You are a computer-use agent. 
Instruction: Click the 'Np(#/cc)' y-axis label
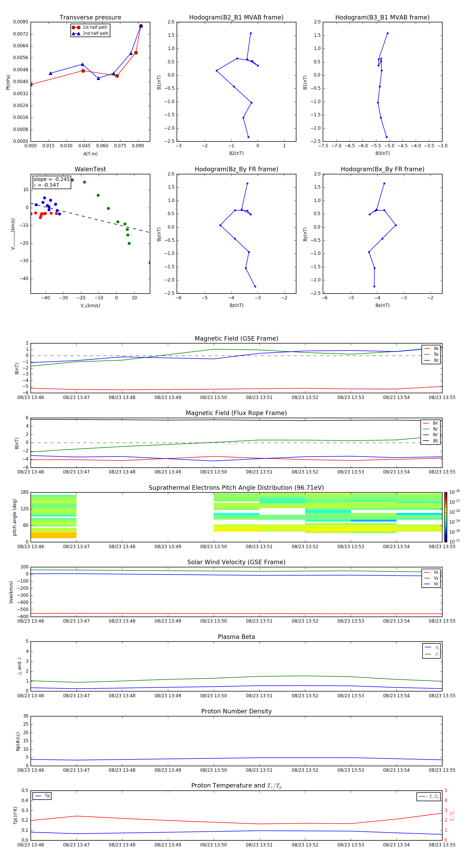pos(18,741)
